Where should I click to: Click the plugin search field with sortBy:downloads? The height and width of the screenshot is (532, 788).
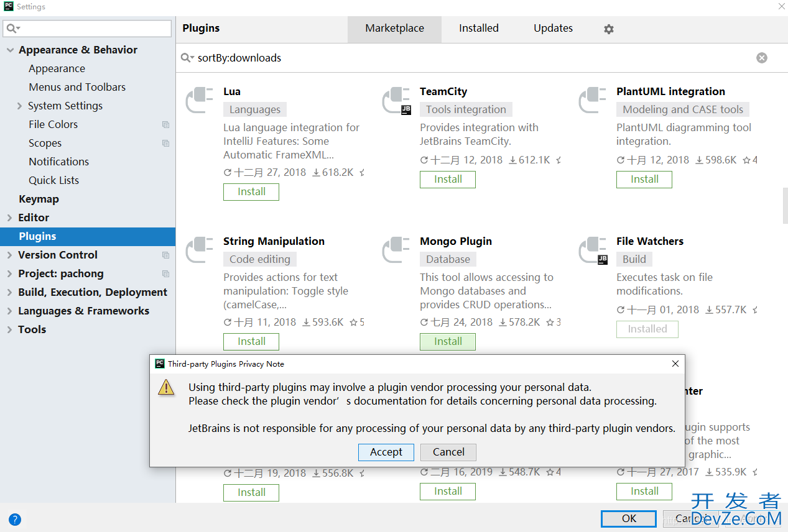tap(473, 58)
